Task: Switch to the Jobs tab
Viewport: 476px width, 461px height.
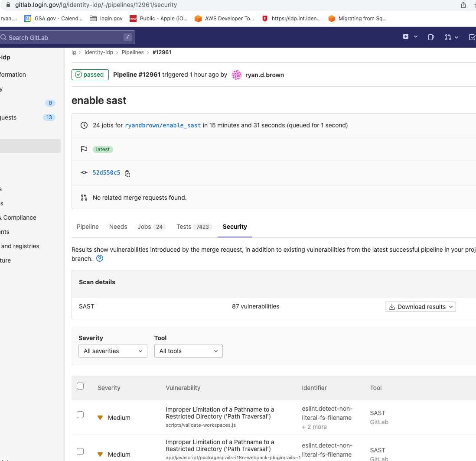Action: (x=151, y=227)
